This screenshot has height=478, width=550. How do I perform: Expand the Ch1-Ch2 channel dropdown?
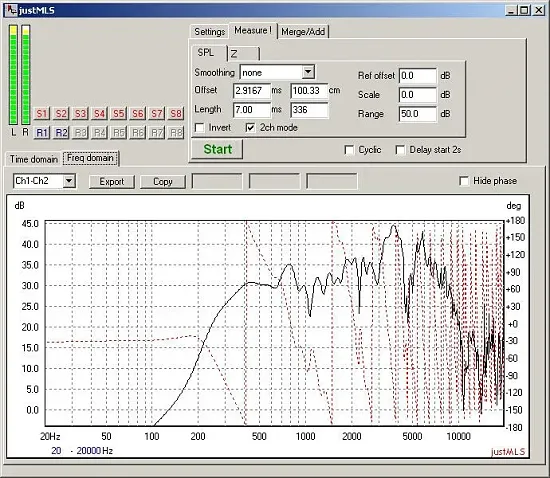pos(69,181)
